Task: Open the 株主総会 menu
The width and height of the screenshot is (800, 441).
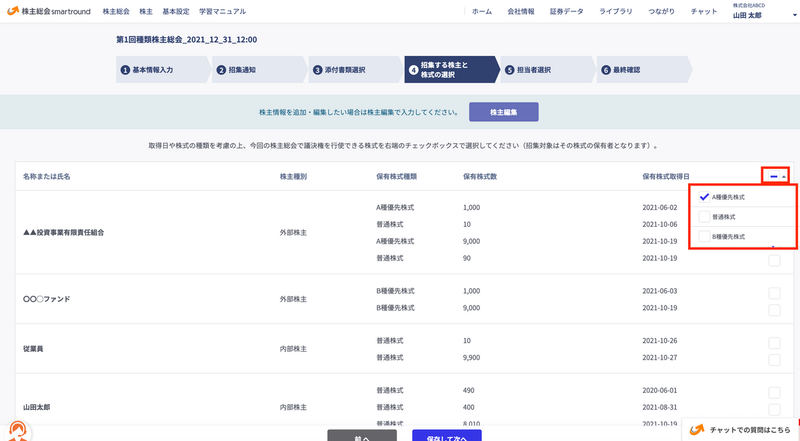Action: [116, 11]
